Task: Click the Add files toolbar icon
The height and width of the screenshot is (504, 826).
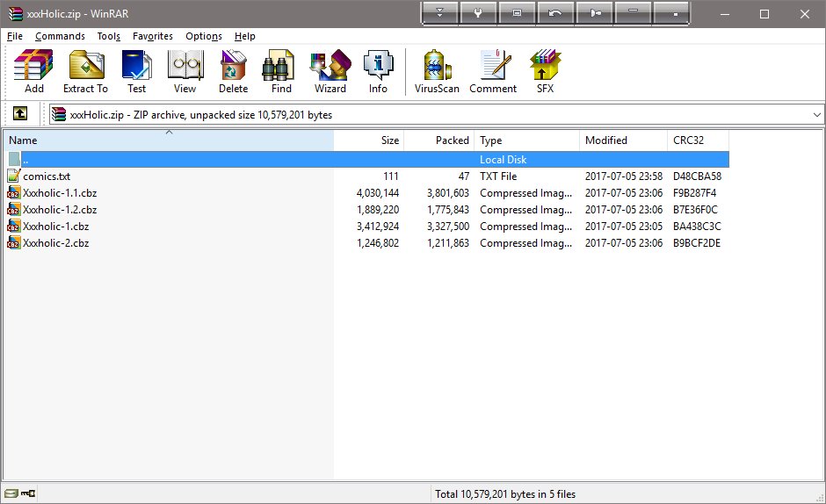Action: point(33,72)
